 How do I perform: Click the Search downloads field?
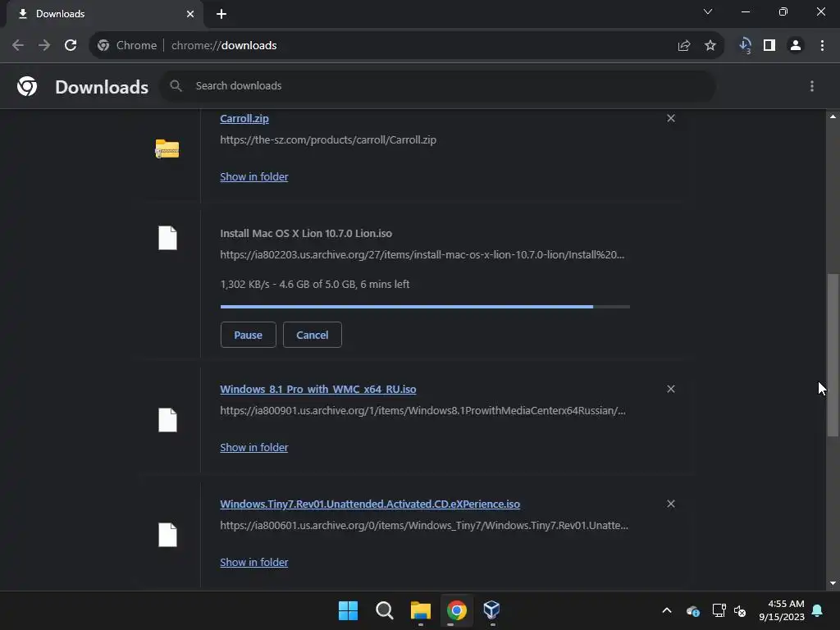(x=437, y=85)
